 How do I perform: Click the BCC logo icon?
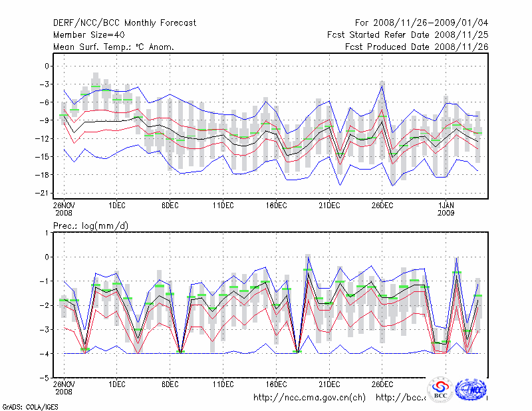pos(440,390)
